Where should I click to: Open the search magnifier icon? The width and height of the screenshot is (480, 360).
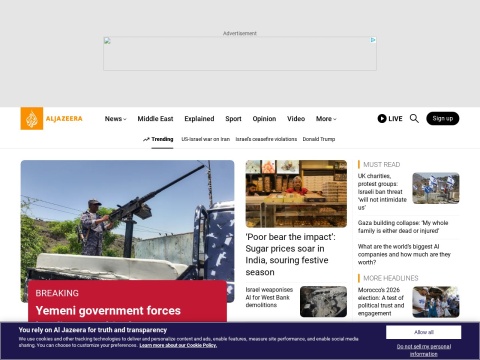pyautogui.click(x=414, y=118)
